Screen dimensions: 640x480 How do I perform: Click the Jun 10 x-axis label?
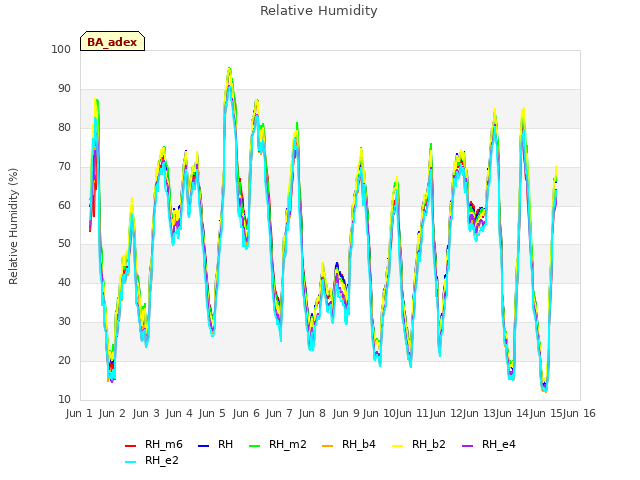click(378, 413)
